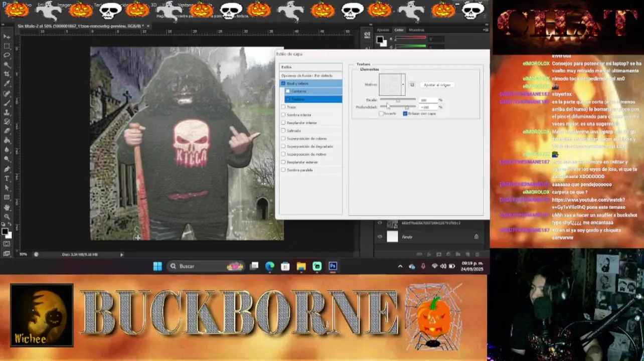Toggle the Bisel y relieve checkbox
The image size is (644, 361).
click(283, 83)
